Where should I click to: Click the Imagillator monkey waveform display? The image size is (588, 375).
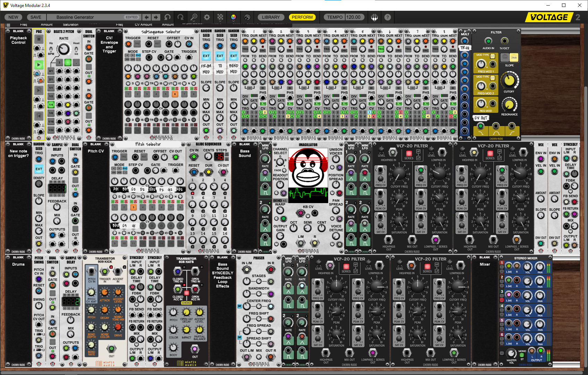pos(308,176)
